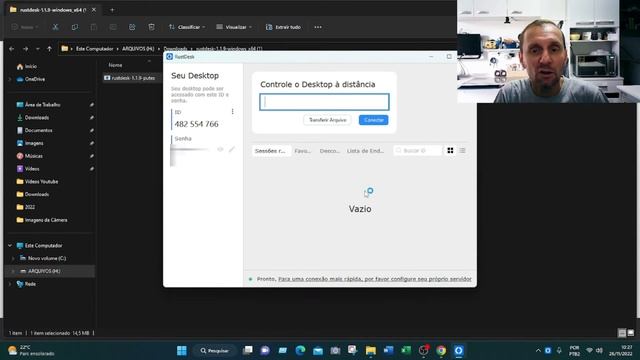
Task: Select the RustDesk ID 482 554 766
Action: tap(196, 124)
